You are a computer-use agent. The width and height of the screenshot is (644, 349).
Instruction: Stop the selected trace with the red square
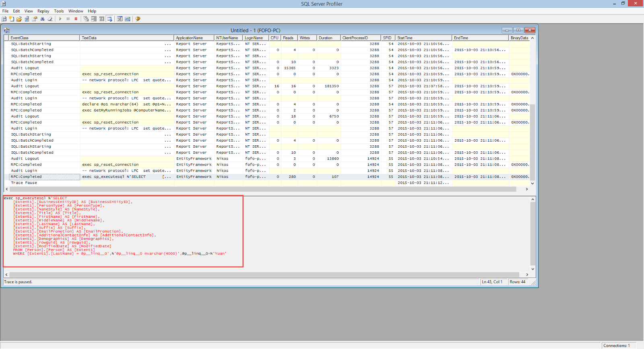click(x=76, y=19)
